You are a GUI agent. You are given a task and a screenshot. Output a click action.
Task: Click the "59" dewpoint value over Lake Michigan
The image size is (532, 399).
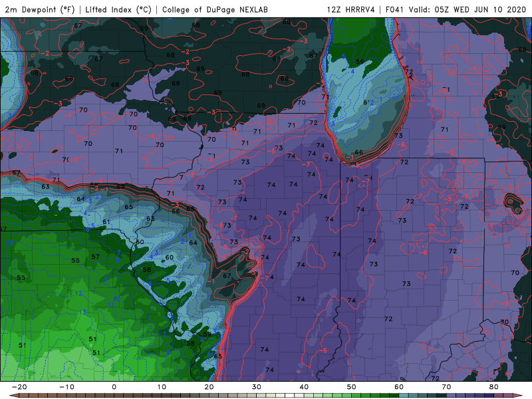(360, 62)
